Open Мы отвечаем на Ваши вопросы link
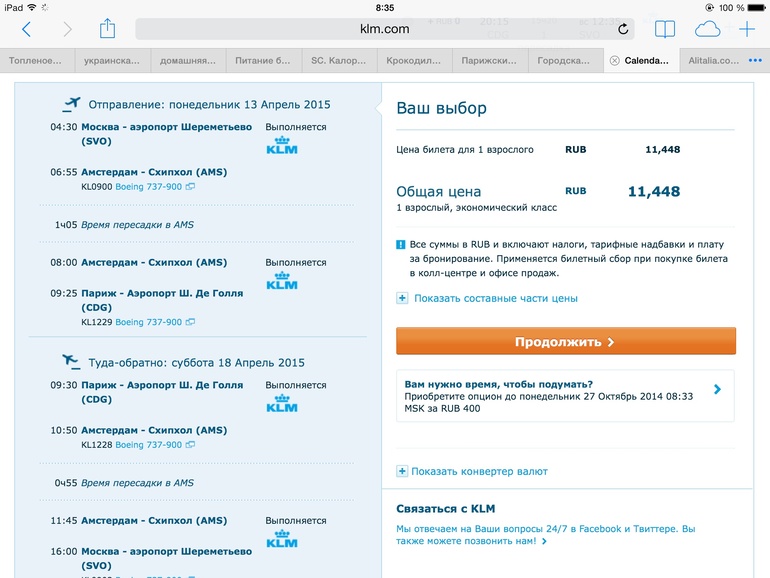This screenshot has width=770, height=578. tap(546, 535)
